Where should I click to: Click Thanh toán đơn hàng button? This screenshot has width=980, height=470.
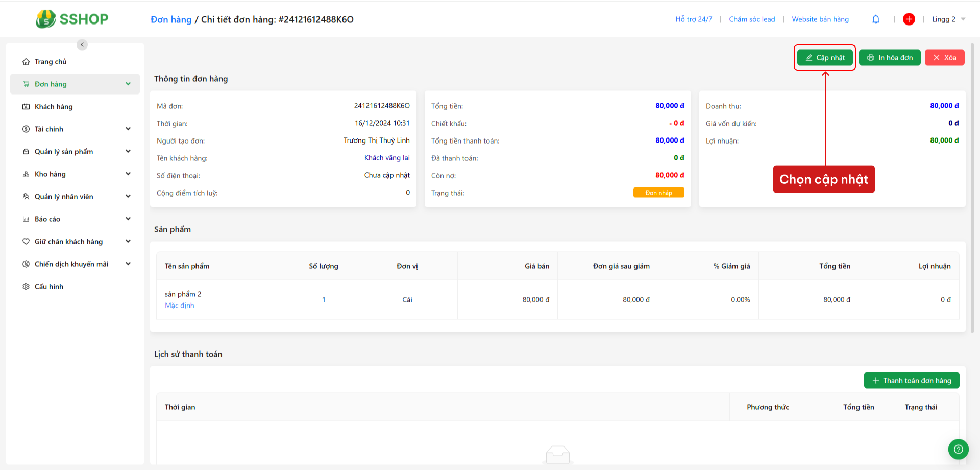[912, 381]
